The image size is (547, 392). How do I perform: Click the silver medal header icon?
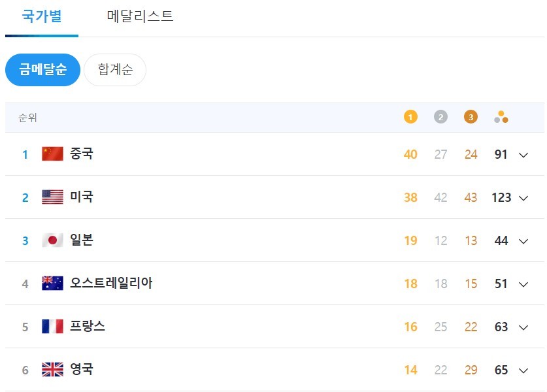pyautogui.click(x=440, y=118)
